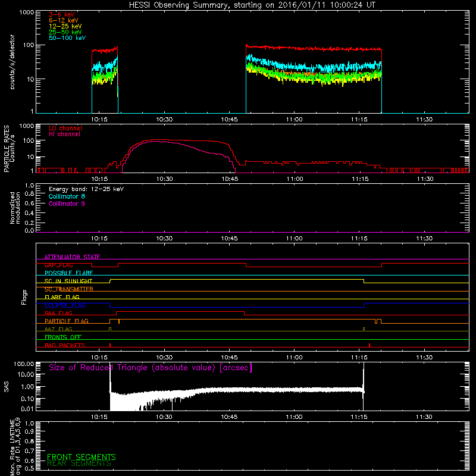The height and width of the screenshot is (476, 476).
Task: Select the FLARE_FLAG label
Action: point(62,297)
